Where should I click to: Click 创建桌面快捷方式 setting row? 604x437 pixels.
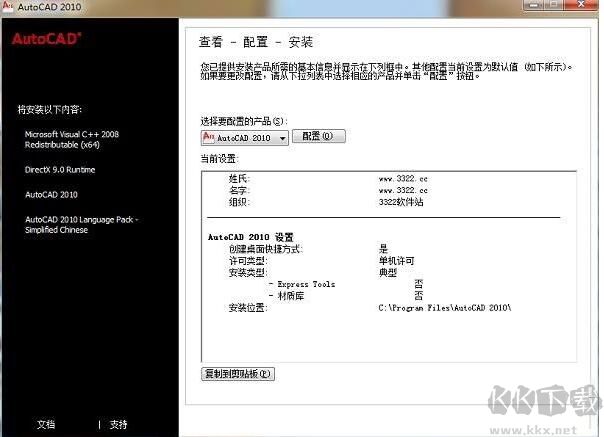(x=308, y=249)
